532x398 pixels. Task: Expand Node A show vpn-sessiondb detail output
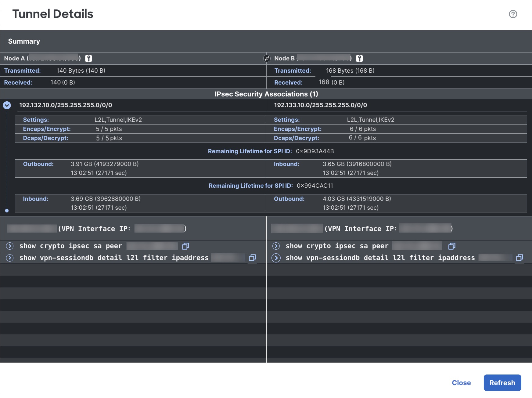[x=10, y=258]
